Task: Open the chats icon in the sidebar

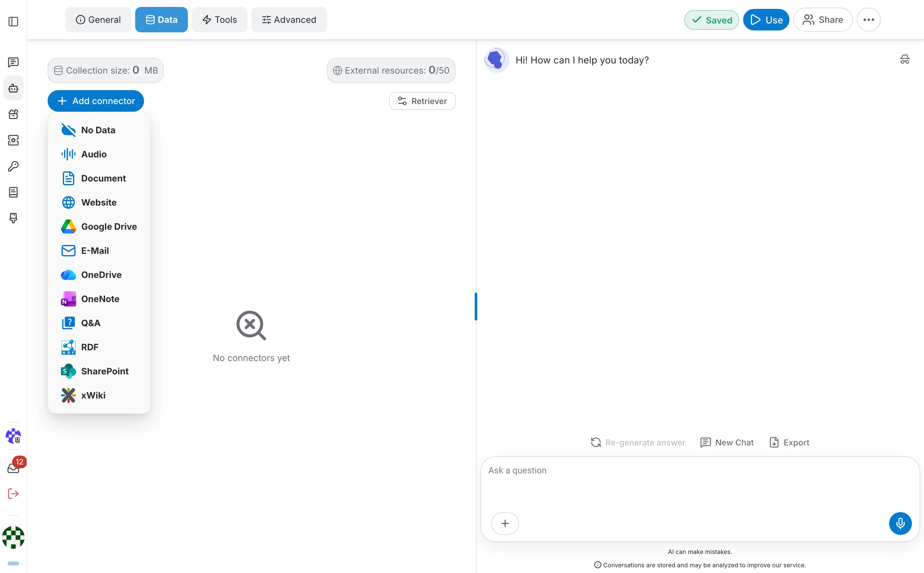Action: [13, 62]
